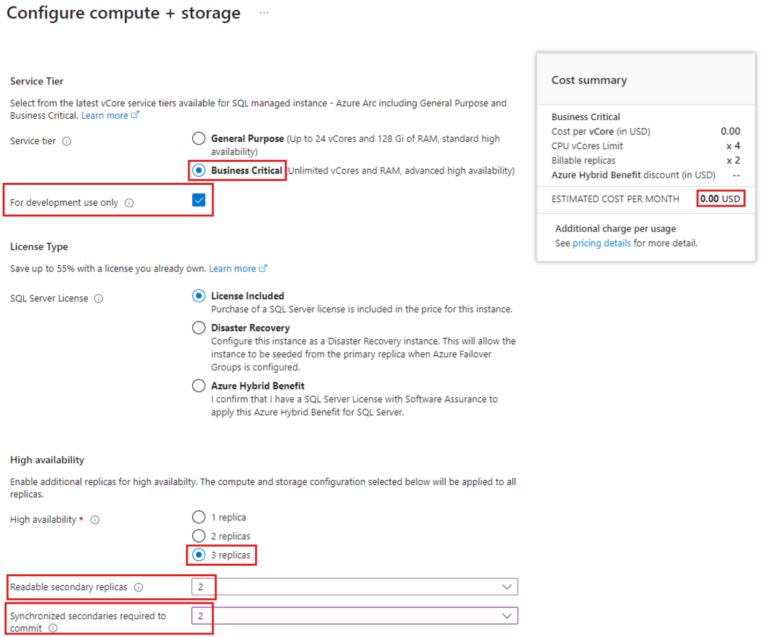Screen dimensions: 768x637
Task: Click info icon beside For development use only
Action: coord(129,203)
